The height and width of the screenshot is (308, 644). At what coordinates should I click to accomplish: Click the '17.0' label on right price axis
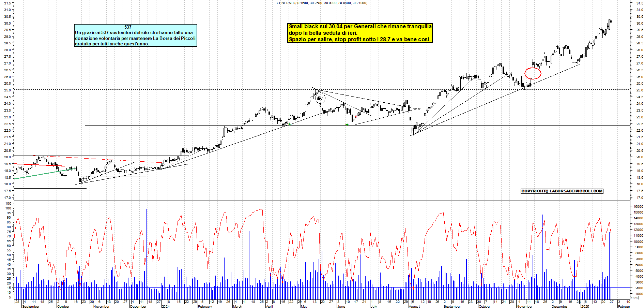point(640,198)
